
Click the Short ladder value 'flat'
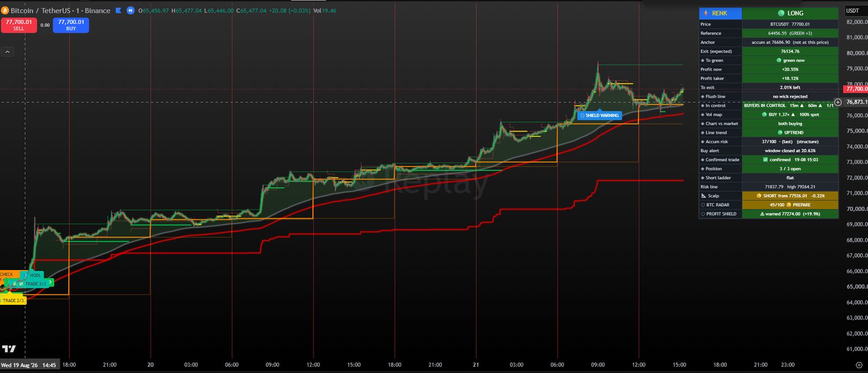tap(790, 178)
